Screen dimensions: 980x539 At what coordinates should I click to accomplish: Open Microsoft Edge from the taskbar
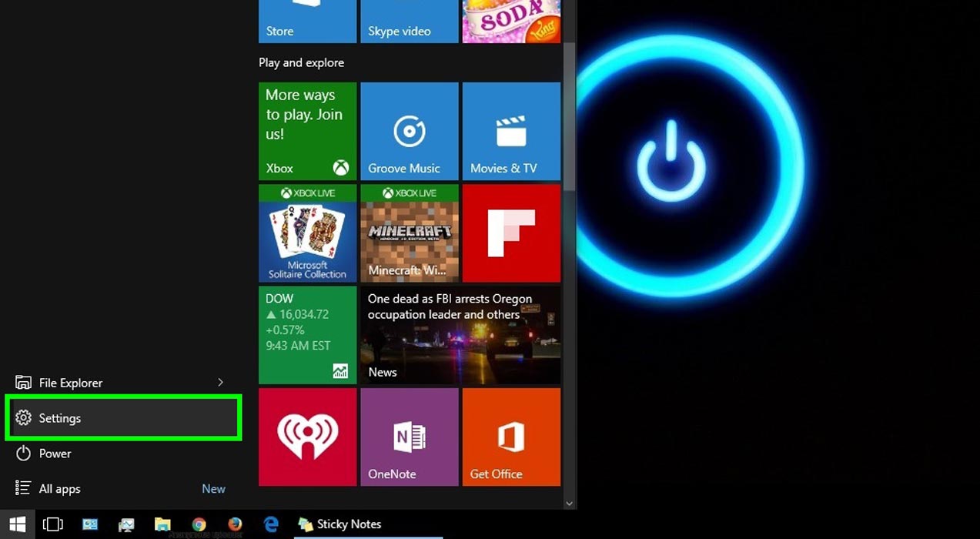(271, 524)
